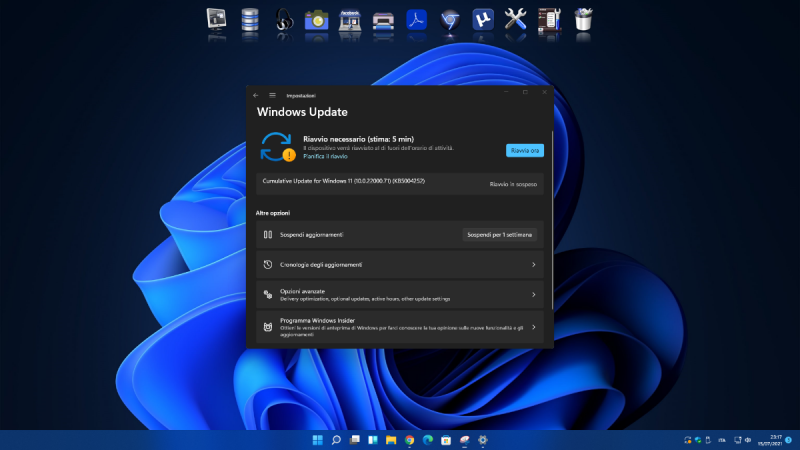Launch the Chromium dock icon
Screen dimensions: 800x450
pyautogui.click(x=449, y=20)
